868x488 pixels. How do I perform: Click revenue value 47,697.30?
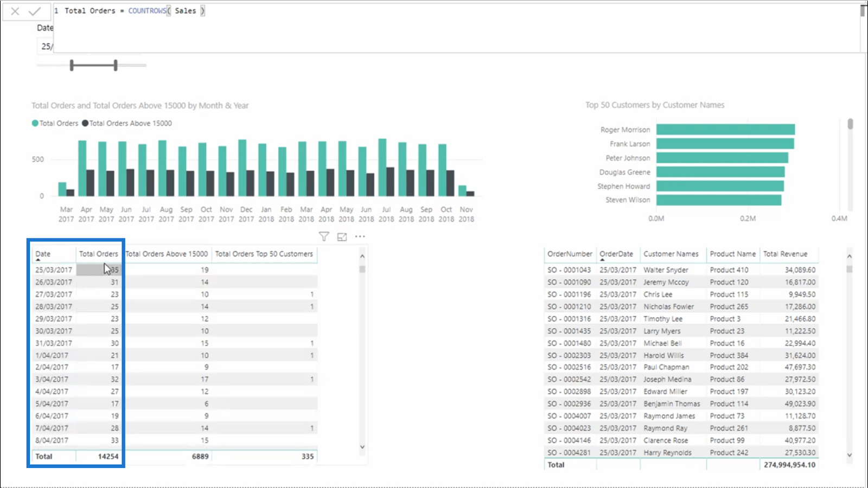[800, 367]
